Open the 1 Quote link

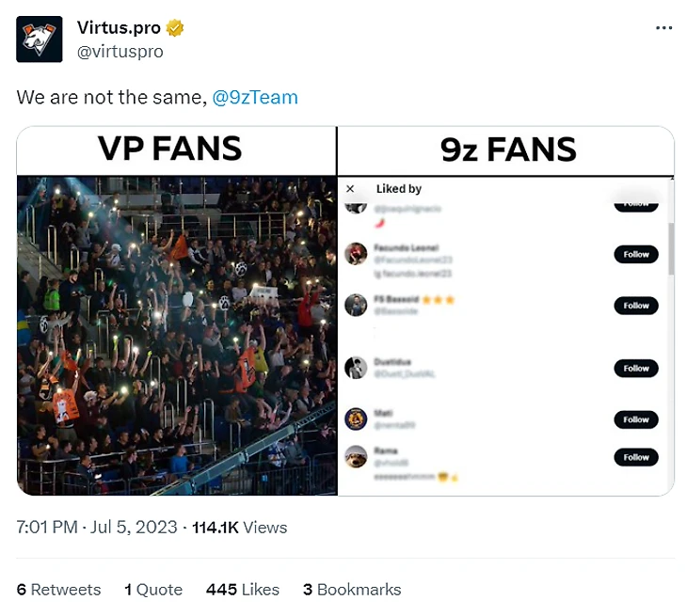[153, 590]
